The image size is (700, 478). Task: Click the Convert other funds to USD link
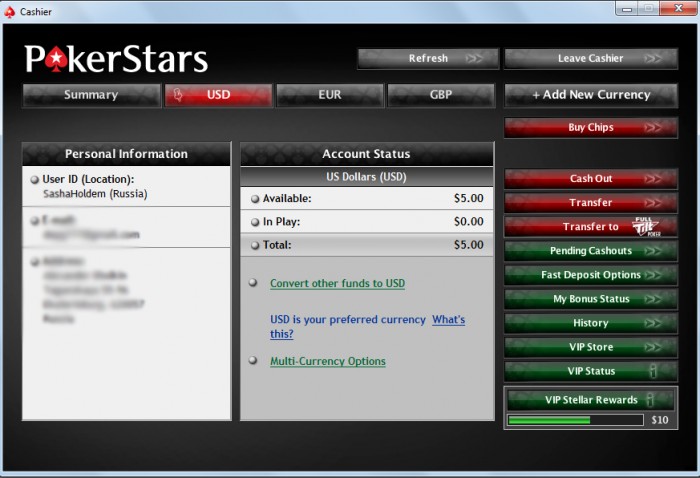click(338, 283)
